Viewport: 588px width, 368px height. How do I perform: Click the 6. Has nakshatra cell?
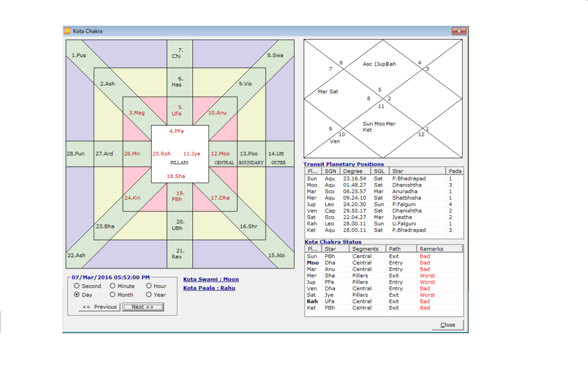(179, 82)
